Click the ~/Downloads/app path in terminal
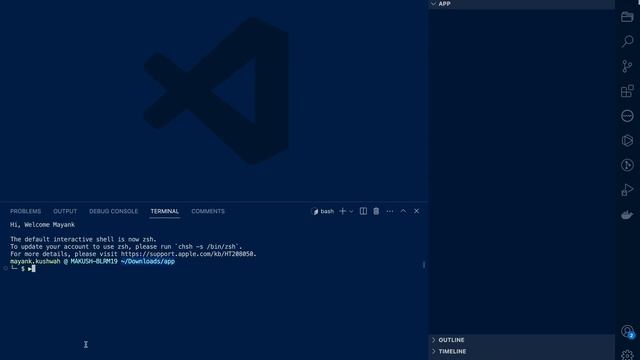 (x=148, y=261)
